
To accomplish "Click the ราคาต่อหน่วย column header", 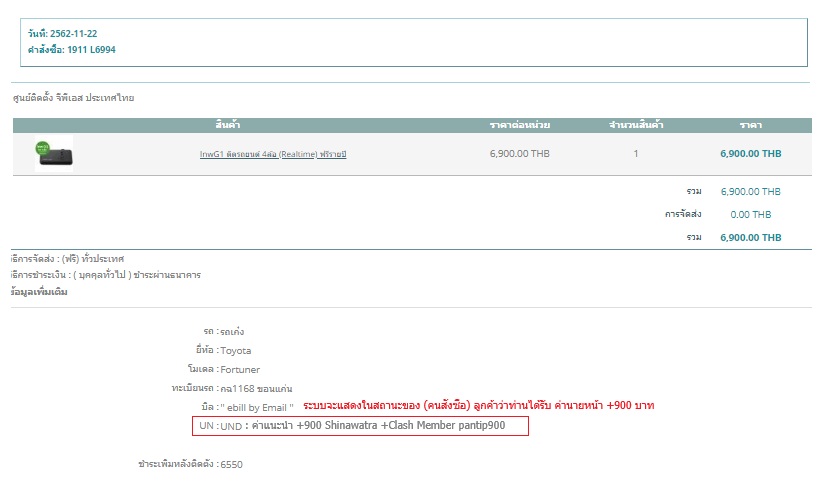I will coord(520,125).
